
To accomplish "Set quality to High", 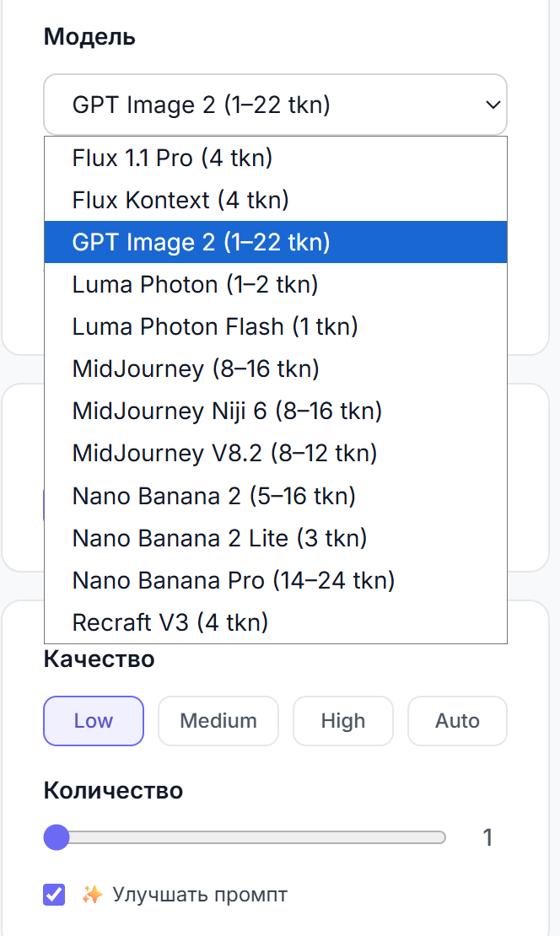I will (343, 721).
